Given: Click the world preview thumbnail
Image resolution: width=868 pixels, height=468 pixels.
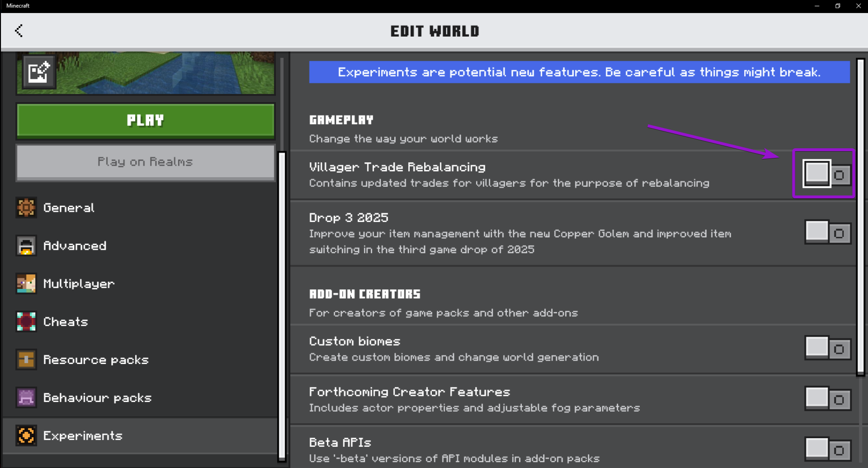Looking at the screenshot, I should [146, 73].
